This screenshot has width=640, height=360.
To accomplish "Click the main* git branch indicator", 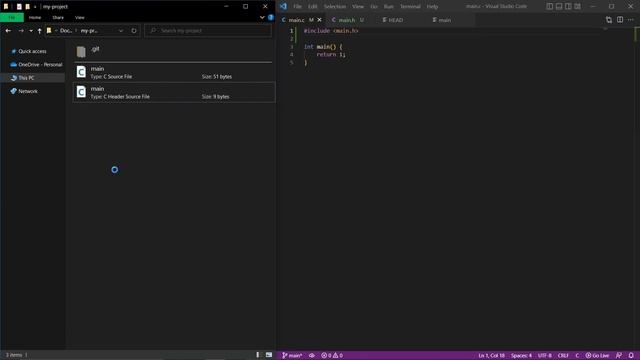I will [x=292, y=356].
